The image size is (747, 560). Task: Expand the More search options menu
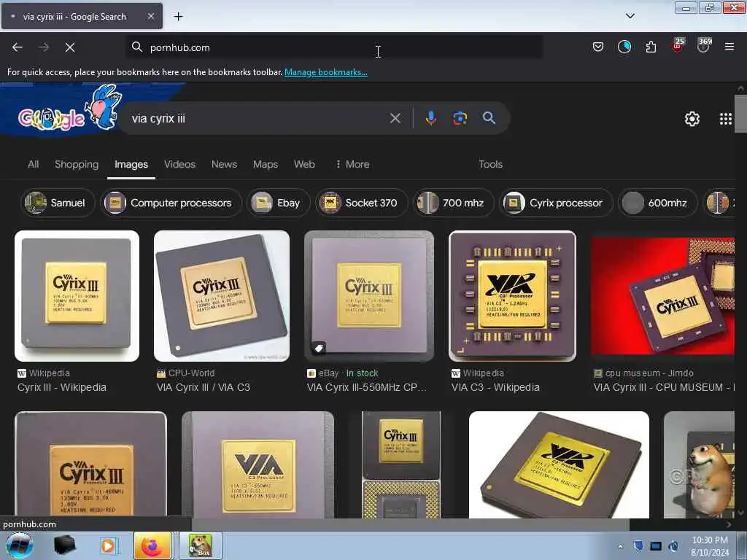352,164
